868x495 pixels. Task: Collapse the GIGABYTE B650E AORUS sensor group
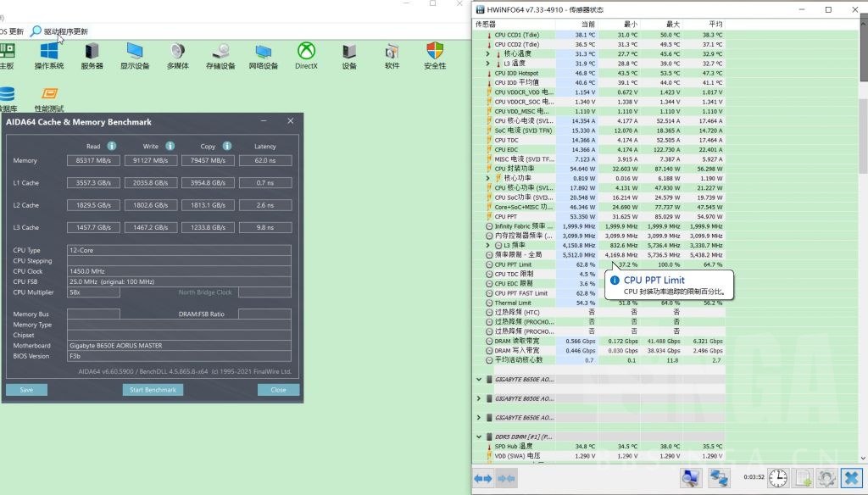pos(479,380)
